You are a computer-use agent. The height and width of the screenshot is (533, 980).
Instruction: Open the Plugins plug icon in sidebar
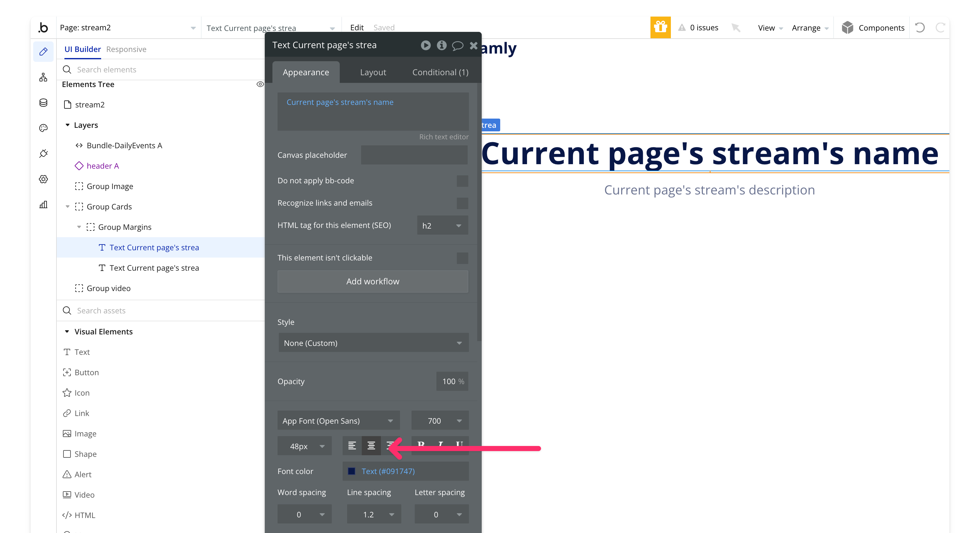[43, 154]
